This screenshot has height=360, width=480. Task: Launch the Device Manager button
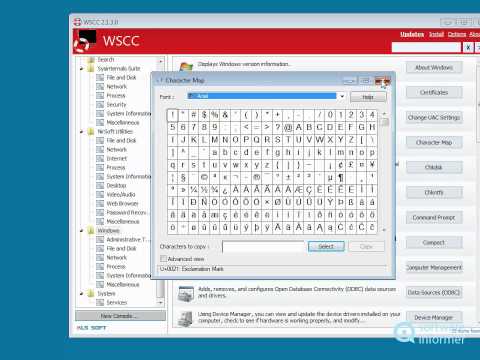coord(434,317)
